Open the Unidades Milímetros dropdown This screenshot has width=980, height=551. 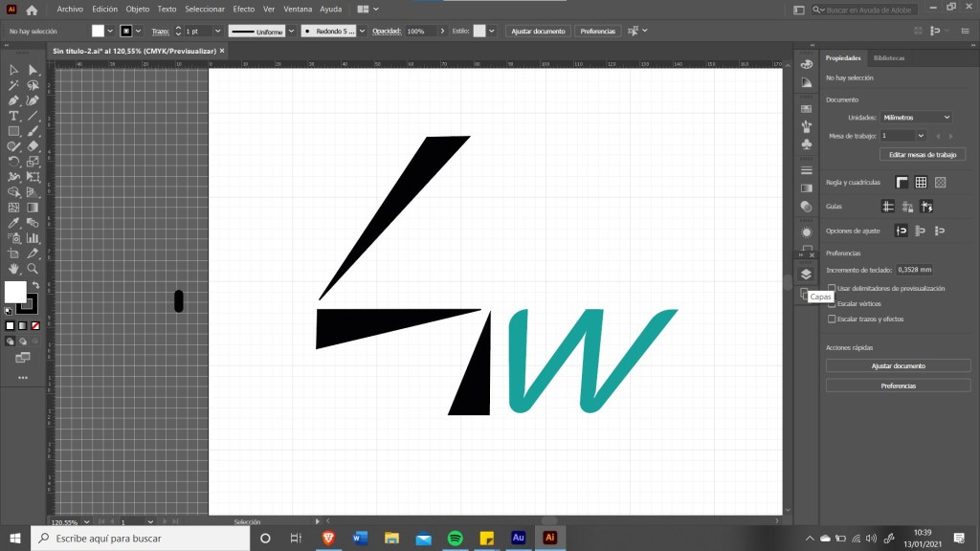(x=916, y=117)
